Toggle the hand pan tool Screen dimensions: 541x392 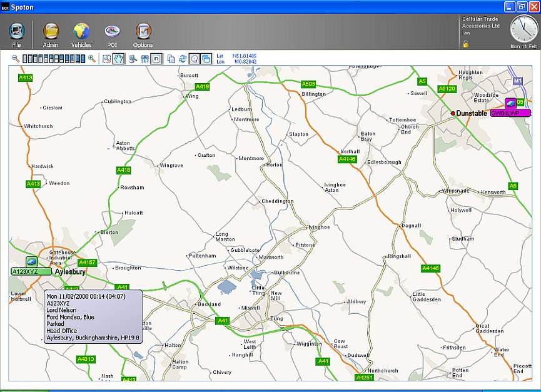[118, 59]
